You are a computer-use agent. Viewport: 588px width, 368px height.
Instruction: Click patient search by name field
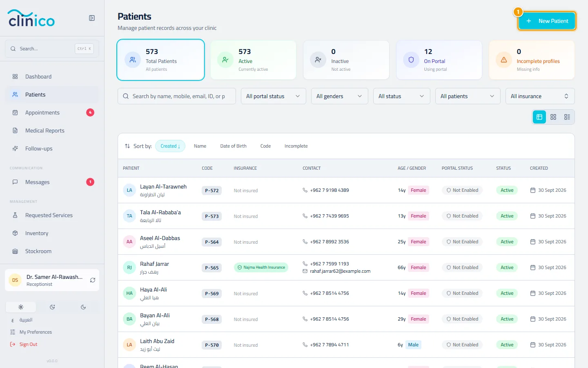[x=177, y=96]
